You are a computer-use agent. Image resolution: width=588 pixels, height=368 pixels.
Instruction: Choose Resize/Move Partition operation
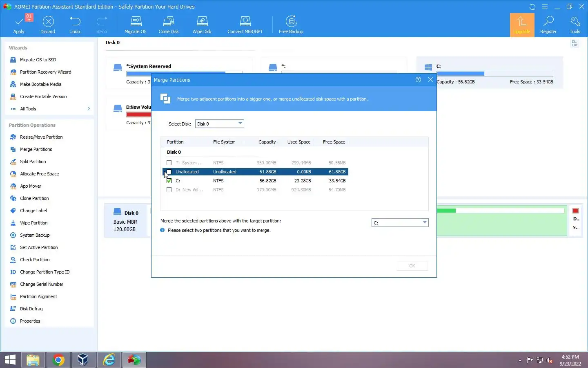click(41, 137)
